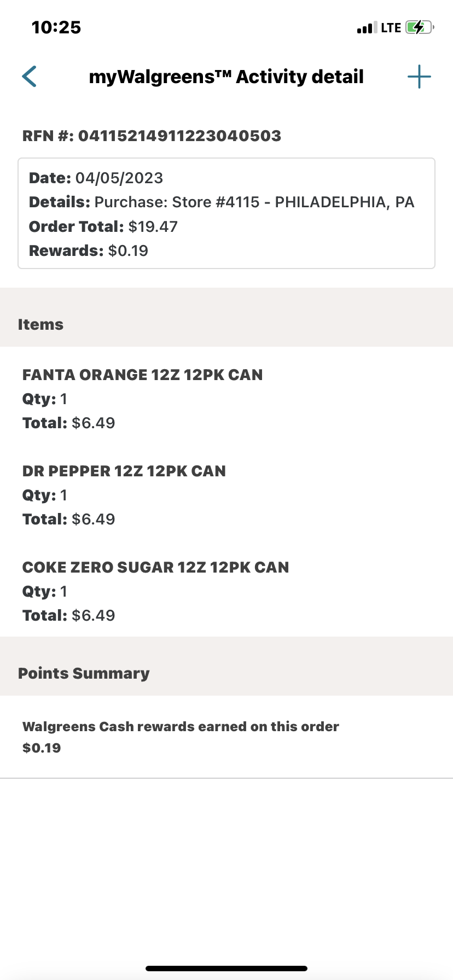Tap the Date 04/05/2023 line
This screenshot has height=980, width=453.
click(96, 178)
